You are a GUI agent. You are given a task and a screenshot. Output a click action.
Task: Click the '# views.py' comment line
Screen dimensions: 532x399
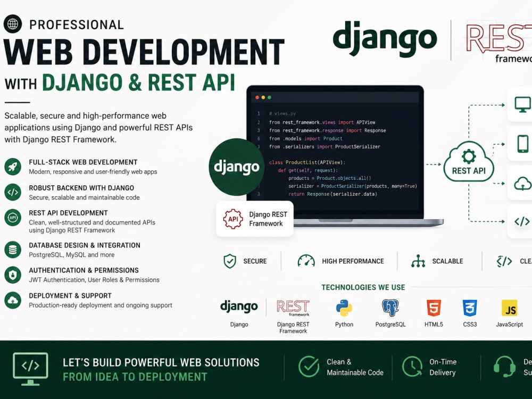pyautogui.click(x=282, y=114)
